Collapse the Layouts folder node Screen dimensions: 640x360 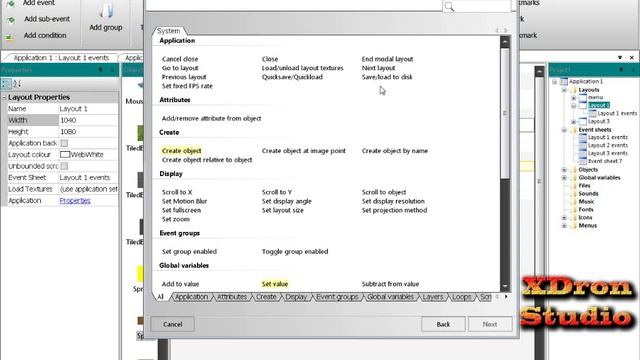(x=564, y=90)
